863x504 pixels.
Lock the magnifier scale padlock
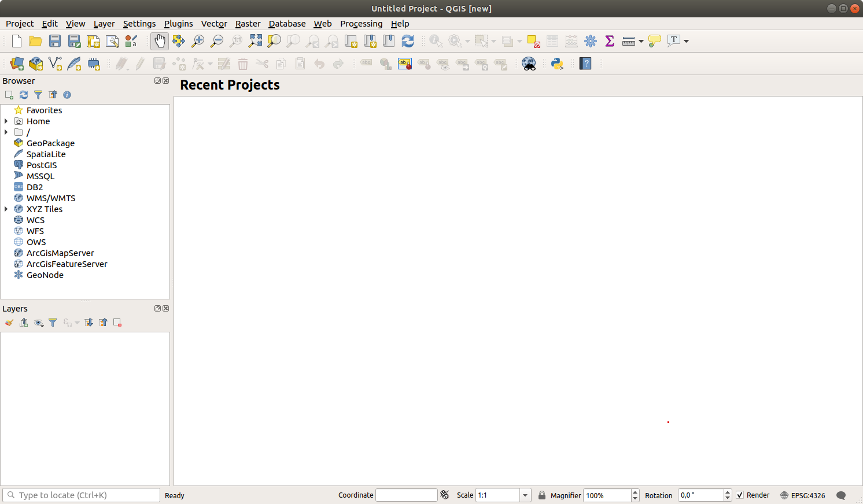(x=542, y=495)
